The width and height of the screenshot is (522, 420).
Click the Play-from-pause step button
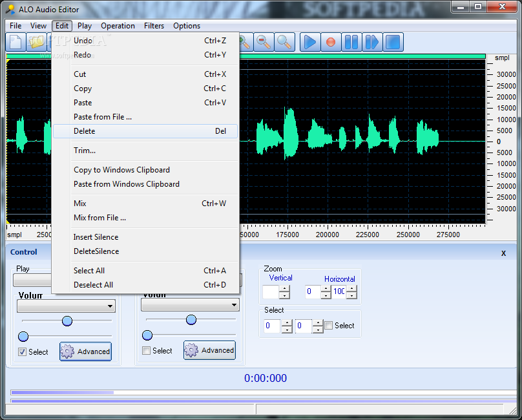372,42
